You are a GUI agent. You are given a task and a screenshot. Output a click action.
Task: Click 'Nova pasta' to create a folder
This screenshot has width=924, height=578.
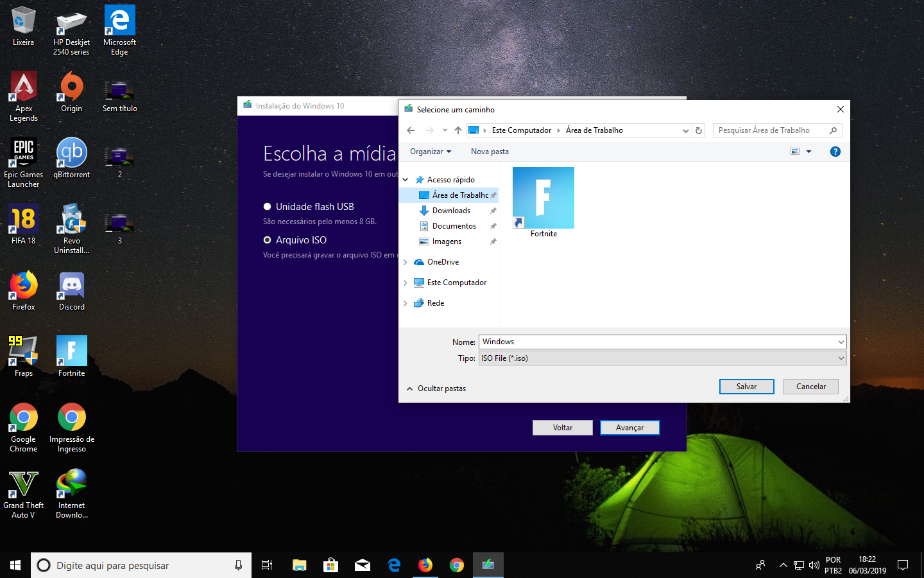(x=490, y=152)
